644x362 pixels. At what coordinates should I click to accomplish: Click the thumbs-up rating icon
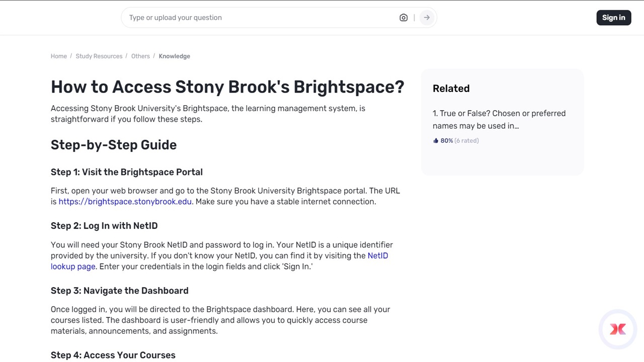click(436, 140)
